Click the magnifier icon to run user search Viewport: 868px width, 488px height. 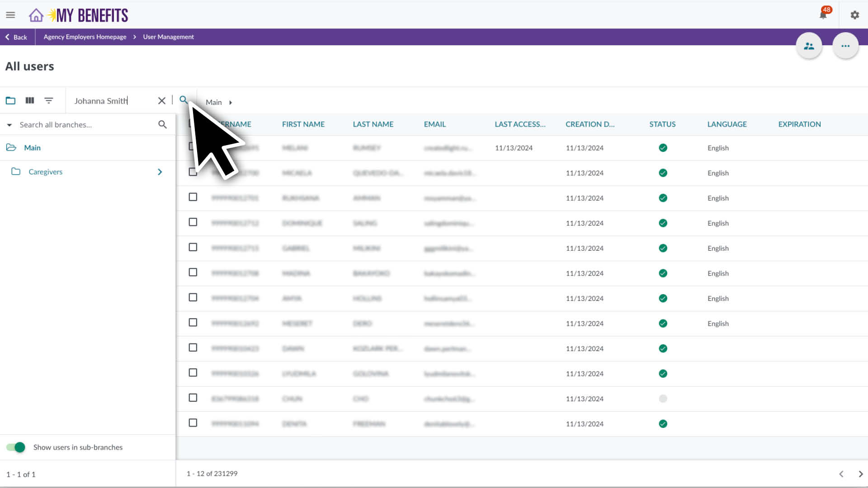click(184, 100)
